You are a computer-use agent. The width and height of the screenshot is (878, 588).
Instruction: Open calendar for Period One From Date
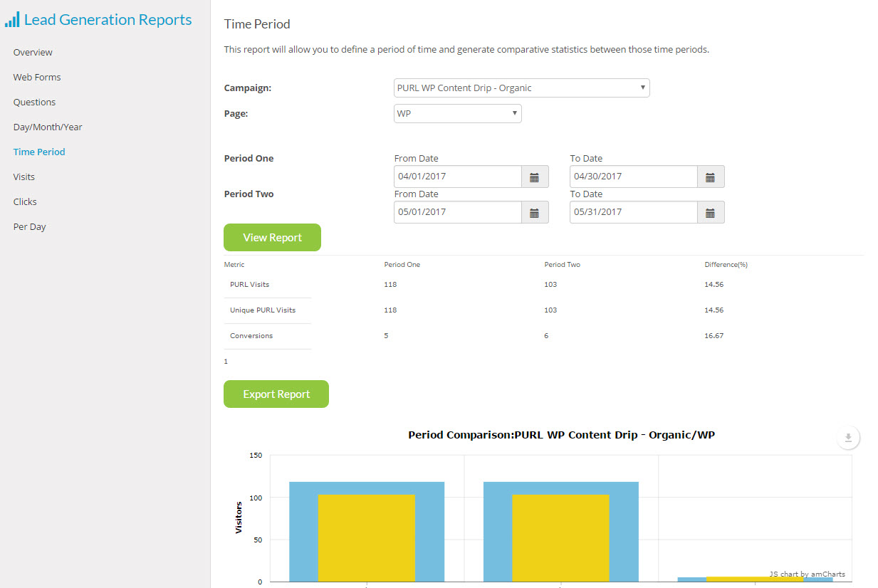click(x=535, y=177)
